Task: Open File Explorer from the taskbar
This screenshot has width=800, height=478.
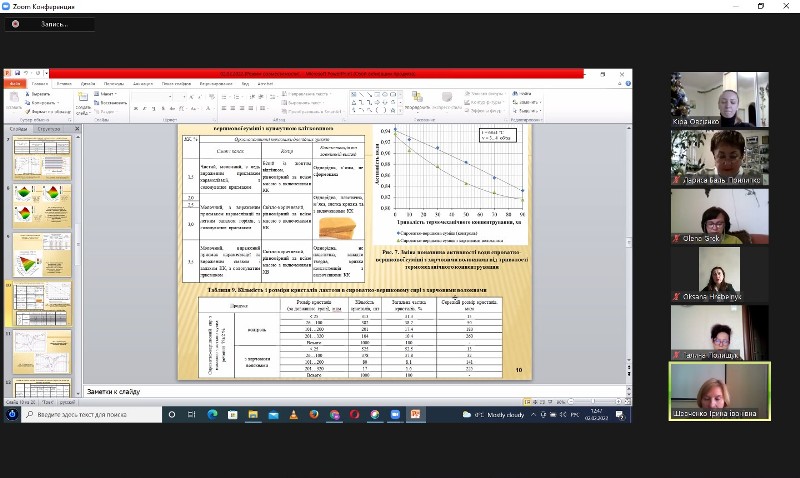Action: point(253,415)
